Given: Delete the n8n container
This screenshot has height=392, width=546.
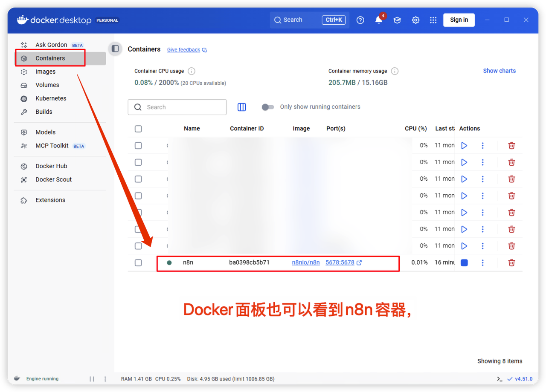Looking at the screenshot, I should pyautogui.click(x=511, y=262).
